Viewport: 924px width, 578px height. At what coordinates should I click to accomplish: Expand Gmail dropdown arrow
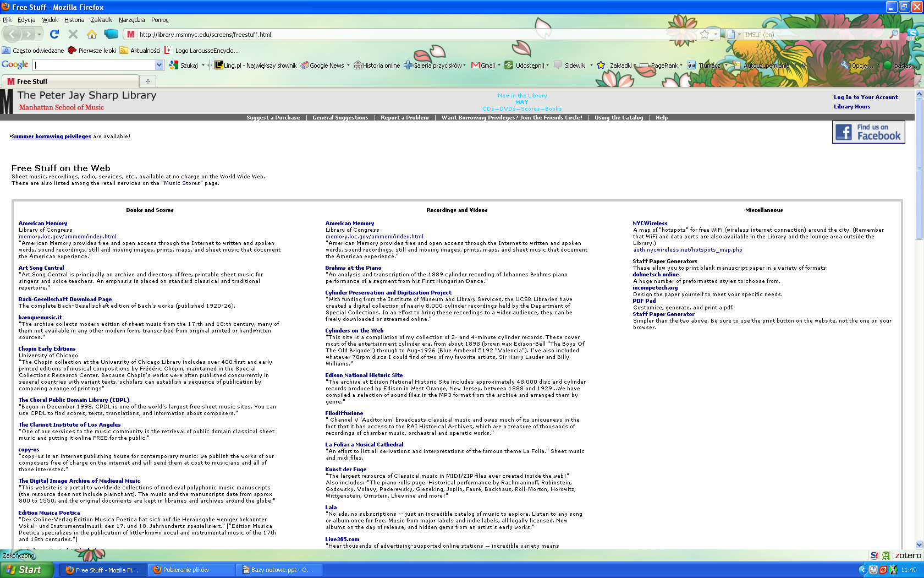pyautogui.click(x=499, y=65)
